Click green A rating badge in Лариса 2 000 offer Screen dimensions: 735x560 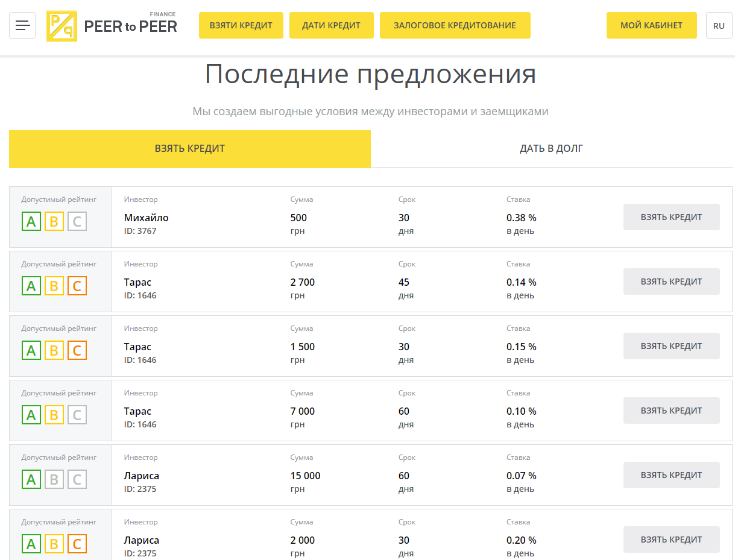(31, 544)
